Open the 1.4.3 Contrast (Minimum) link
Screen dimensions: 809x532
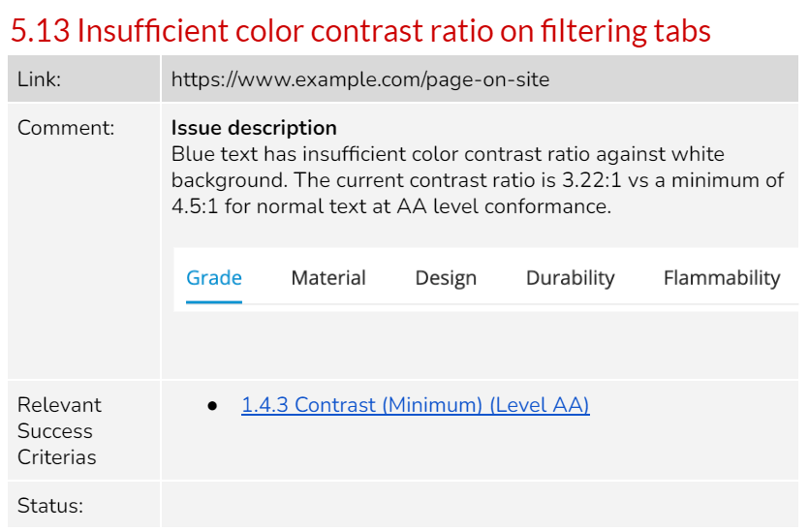416,405
